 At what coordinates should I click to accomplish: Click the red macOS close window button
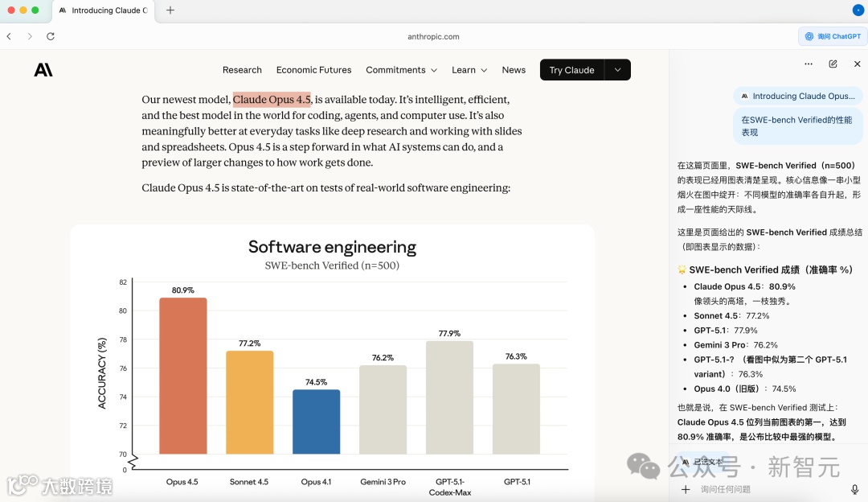click(11, 10)
